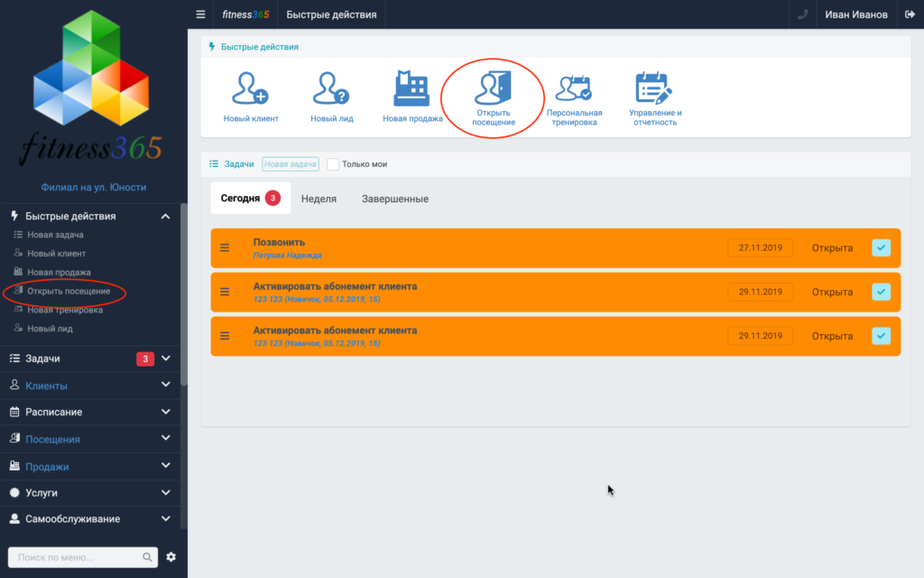The image size is (924, 578).
Task: Click the Филиал на ул. Юности link
Action: click(94, 188)
